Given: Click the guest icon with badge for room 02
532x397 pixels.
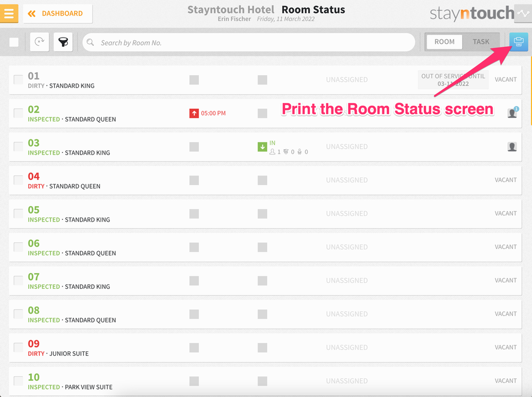Looking at the screenshot, I should point(513,112).
